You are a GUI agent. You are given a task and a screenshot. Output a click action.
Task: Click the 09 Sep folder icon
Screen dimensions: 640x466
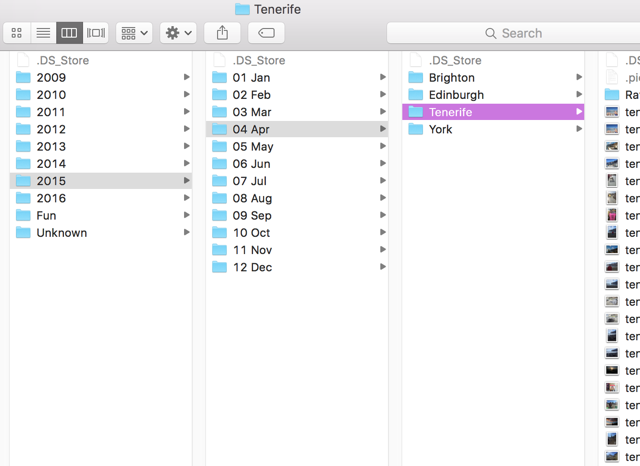[x=220, y=215]
